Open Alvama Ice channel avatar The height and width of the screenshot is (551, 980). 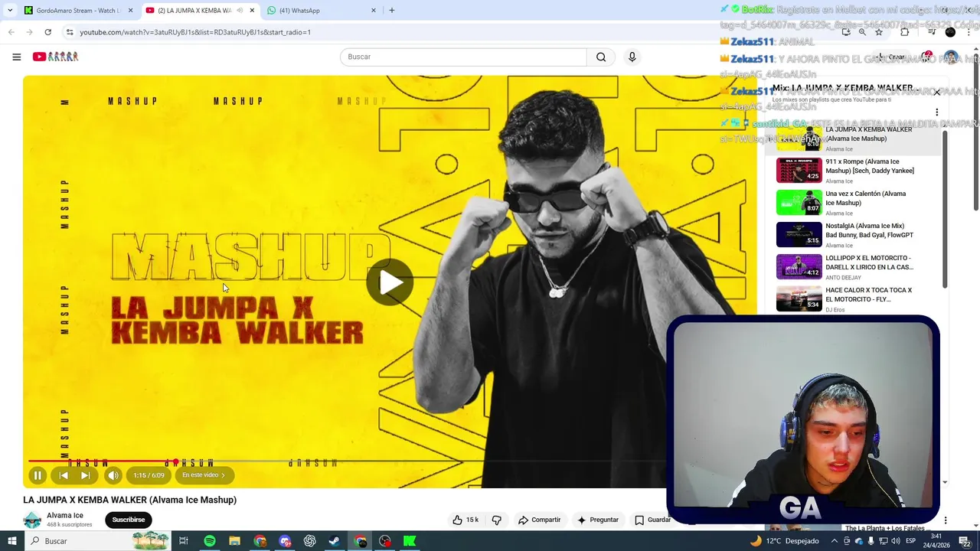pos(32,520)
